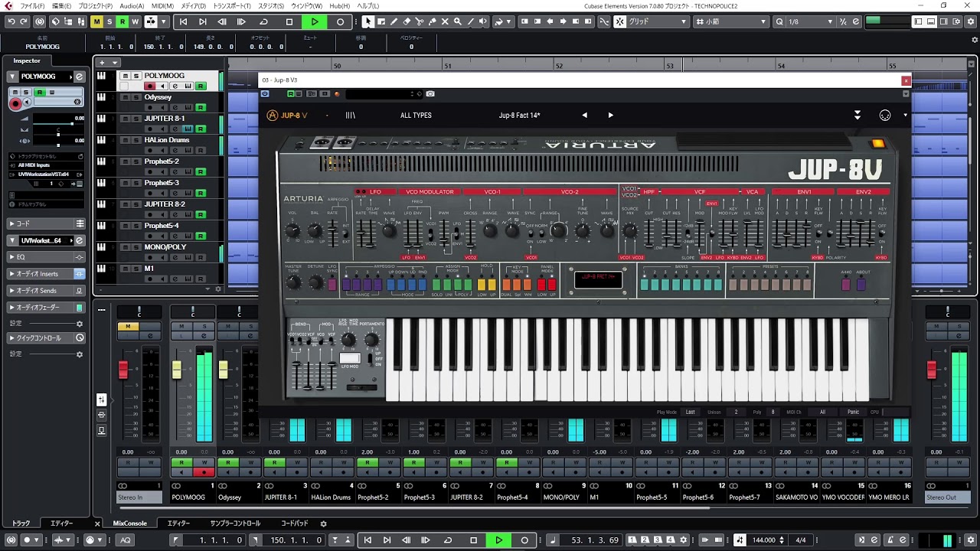Select the Range Selection tool
The width and height of the screenshot is (980, 551).
pyautogui.click(x=381, y=21)
